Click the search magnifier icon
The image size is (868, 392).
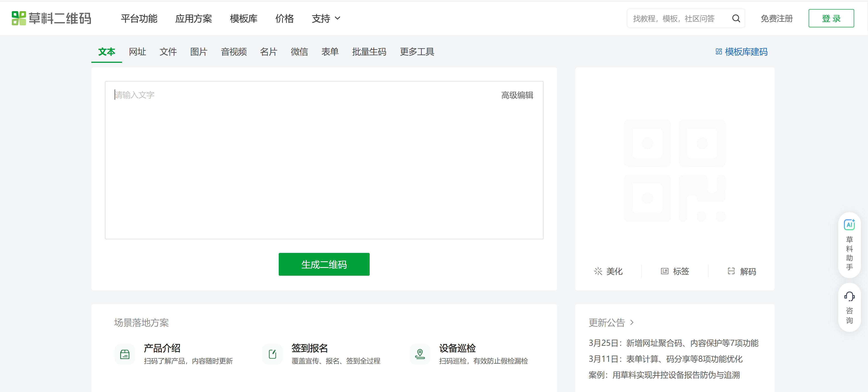coord(736,19)
